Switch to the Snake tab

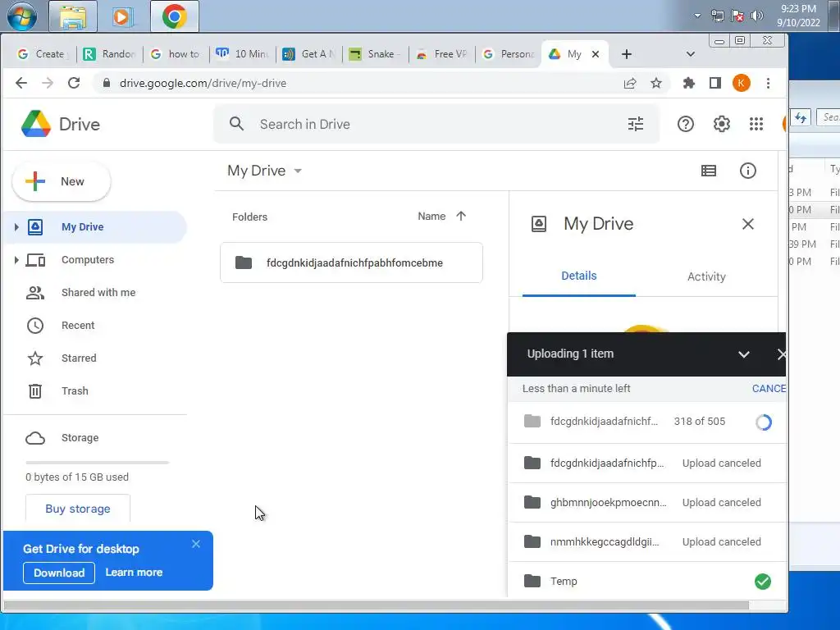tap(376, 54)
